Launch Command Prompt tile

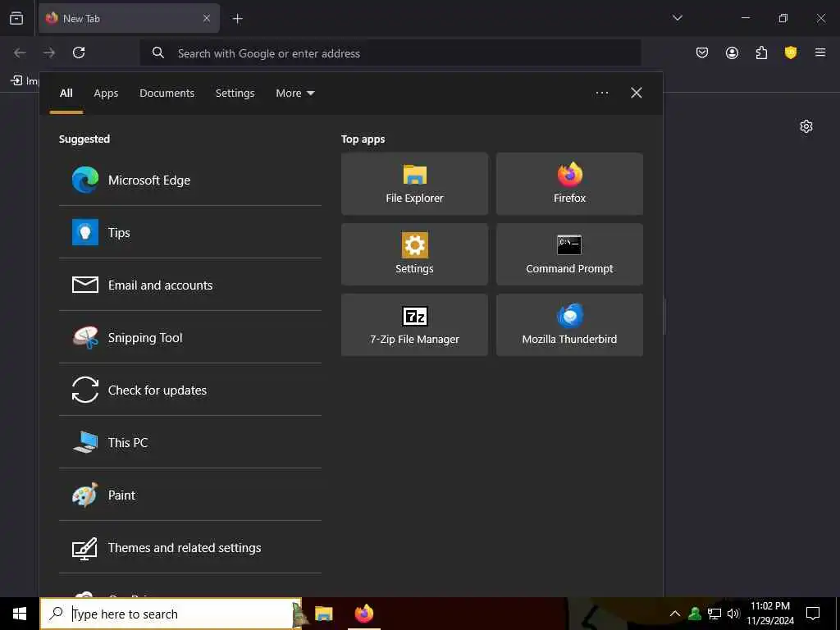[569, 254]
